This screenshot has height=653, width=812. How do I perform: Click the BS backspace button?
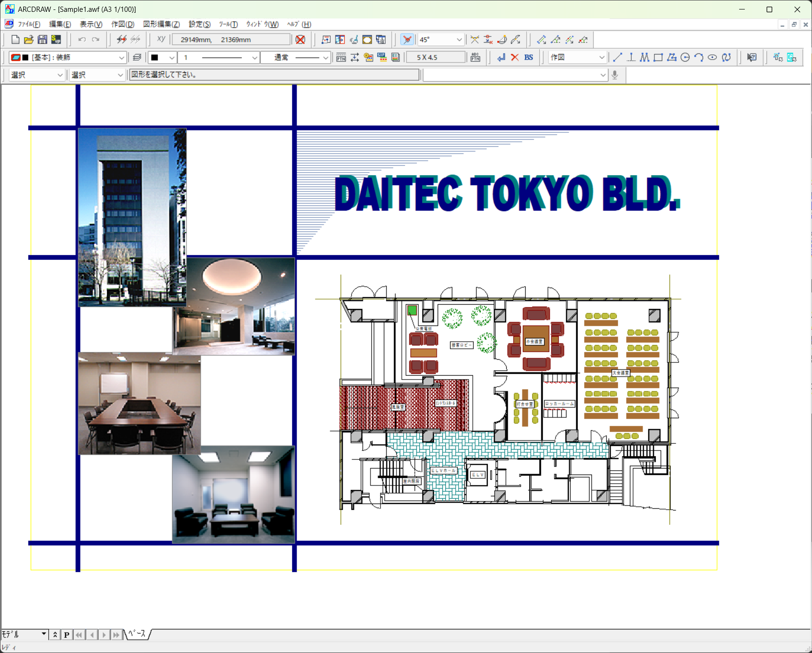pyautogui.click(x=529, y=57)
